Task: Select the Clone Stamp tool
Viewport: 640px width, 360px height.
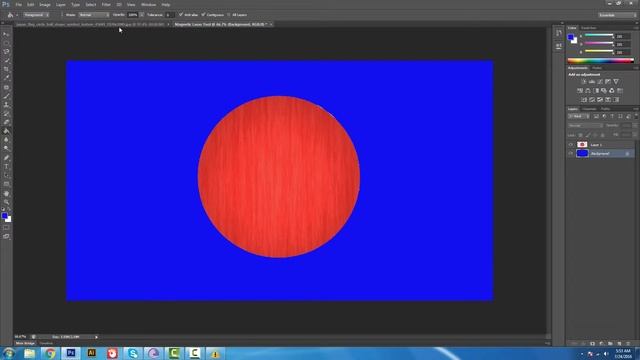Action: point(6,105)
